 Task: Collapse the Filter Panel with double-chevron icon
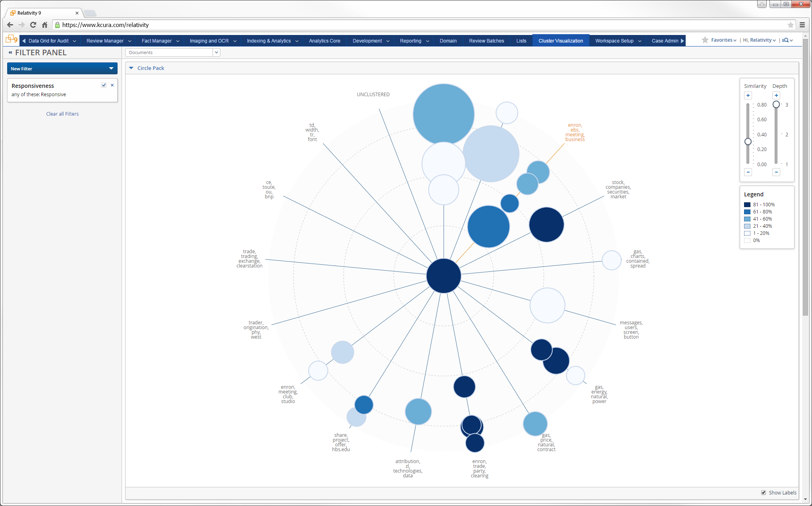point(10,52)
